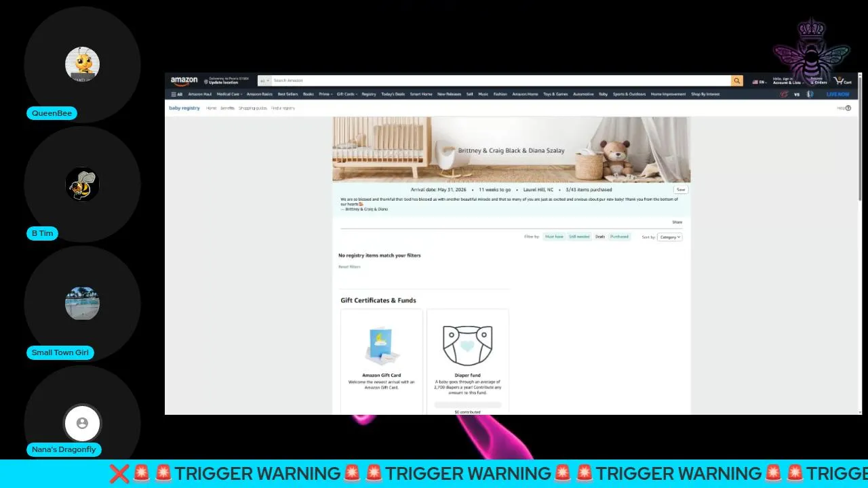Open the Sort by Category dropdown
This screenshot has height=488, width=868.
coord(669,237)
